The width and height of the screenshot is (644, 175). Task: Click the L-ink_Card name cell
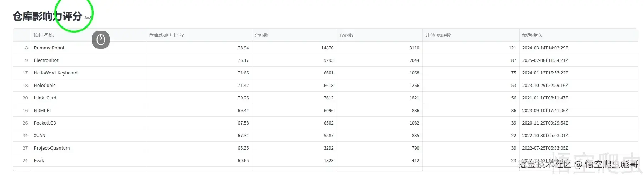coord(45,98)
